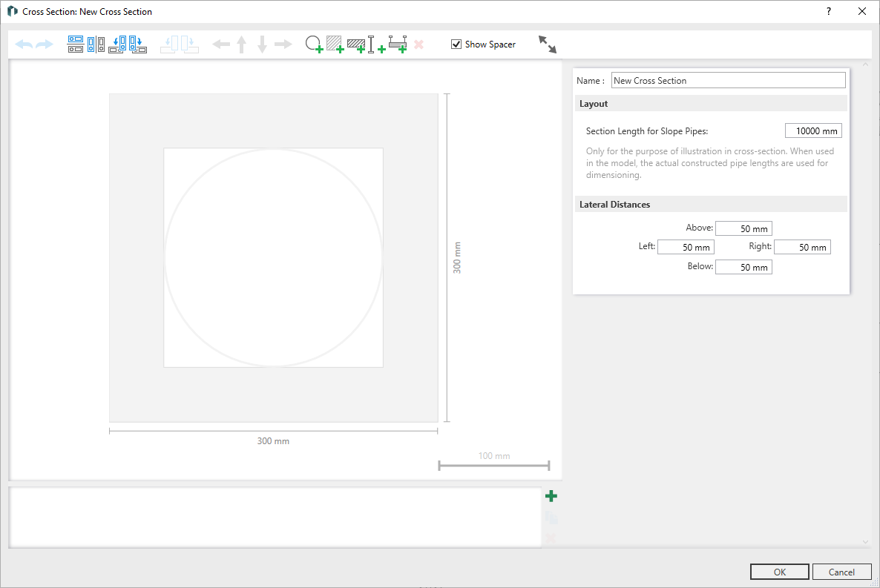The height and width of the screenshot is (588, 880).
Task: Click the greyed-out merge arrangement icon
Action: (x=180, y=44)
